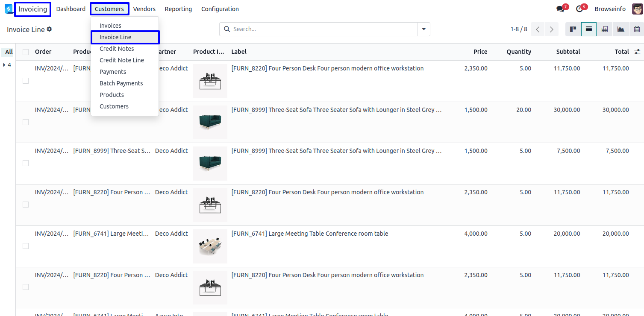Switch to Pivot table view
The image size is (644, 316).
pyautogui.click(x=605, y=29)
